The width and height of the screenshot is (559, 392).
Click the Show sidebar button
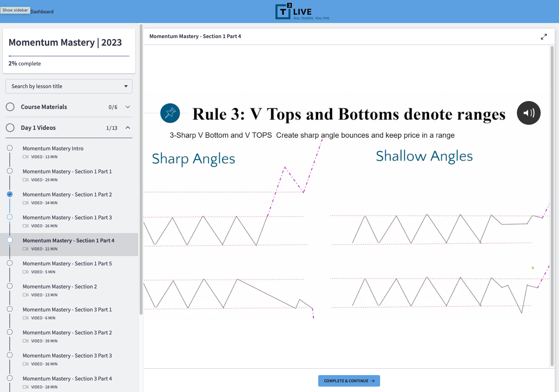click(x=15, y=10)
